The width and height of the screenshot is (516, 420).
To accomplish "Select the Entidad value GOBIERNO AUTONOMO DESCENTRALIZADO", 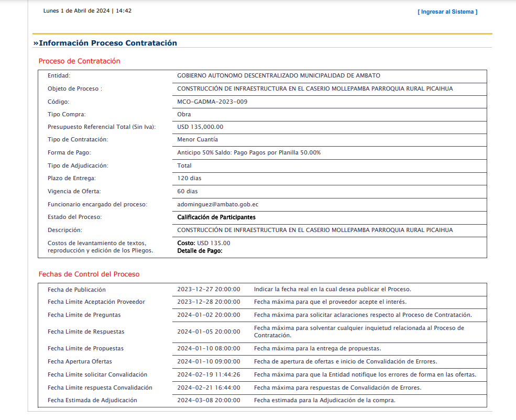I will [279, 75].
